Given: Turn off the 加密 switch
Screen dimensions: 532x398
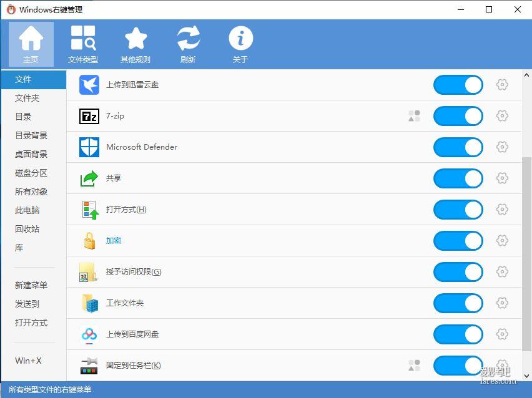Looking at the screenshot, I should click(458, 241).
